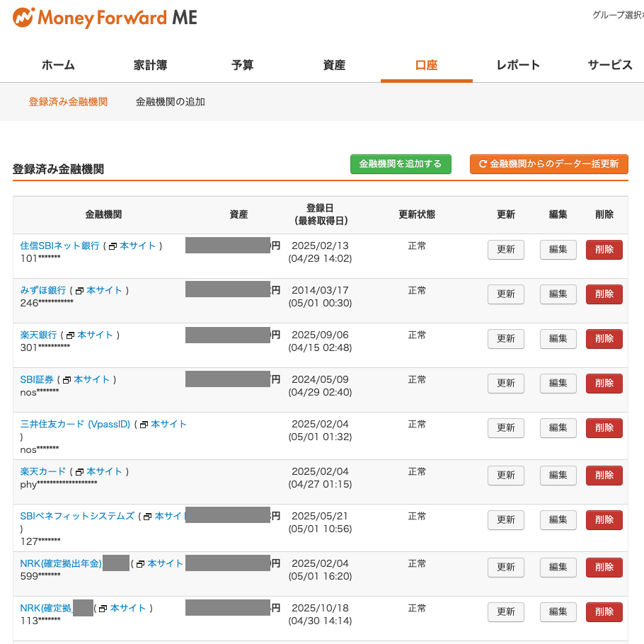Edit 三井住友カード account
The width and height of the screenshot is (644, 644).
[558, 428]
